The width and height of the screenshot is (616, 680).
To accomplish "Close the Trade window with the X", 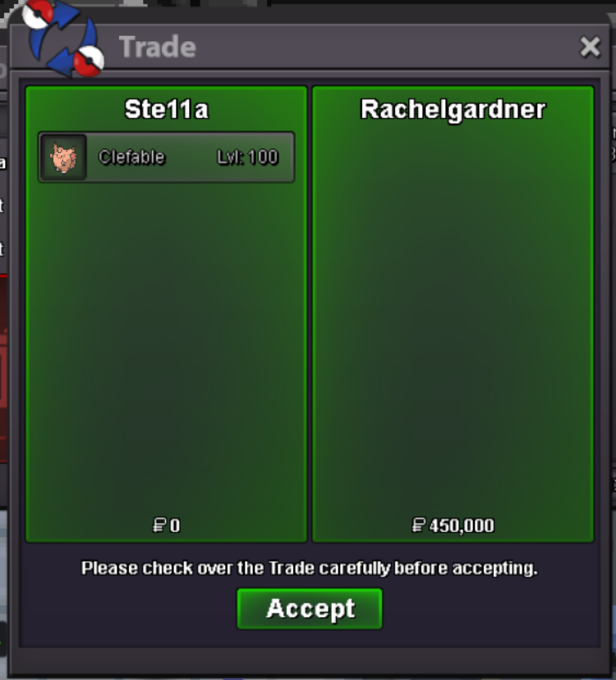I will pos(590,47).
